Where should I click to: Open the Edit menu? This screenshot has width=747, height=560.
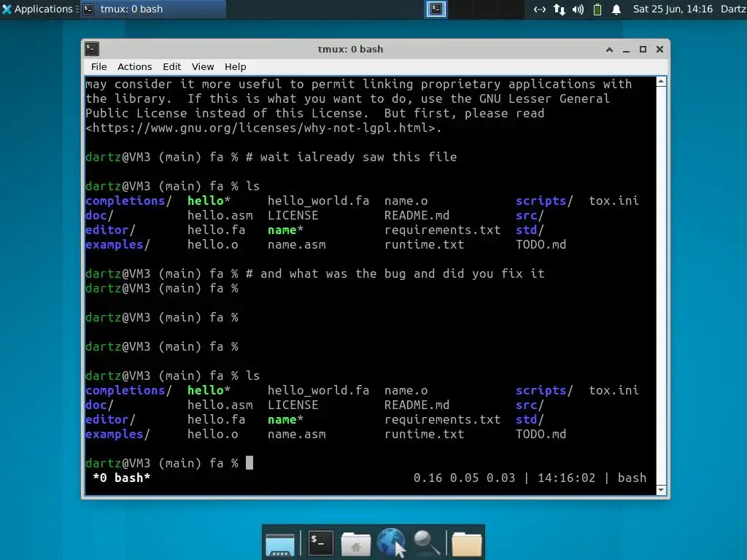pyautogui.click(x=172, y=66)
